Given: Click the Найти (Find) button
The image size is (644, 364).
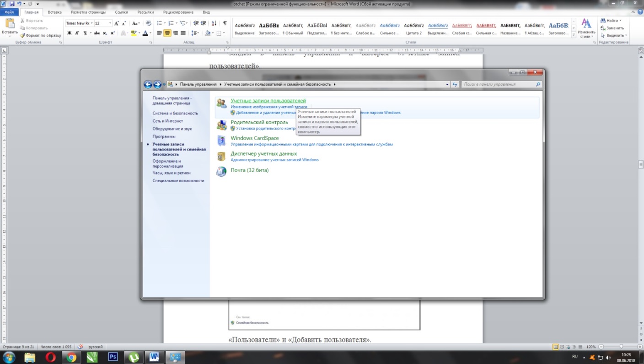Looking at the screenshot, I should point(611,21).
